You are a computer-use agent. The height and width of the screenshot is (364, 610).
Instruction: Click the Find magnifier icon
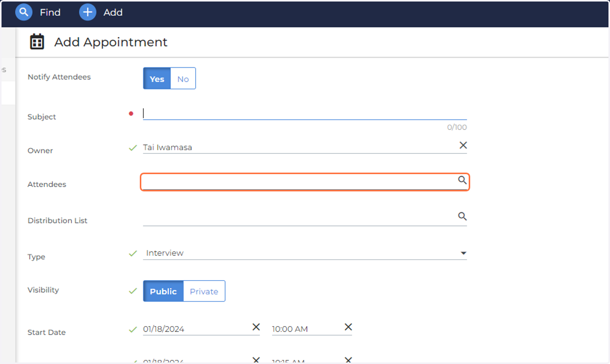(24, 12)
